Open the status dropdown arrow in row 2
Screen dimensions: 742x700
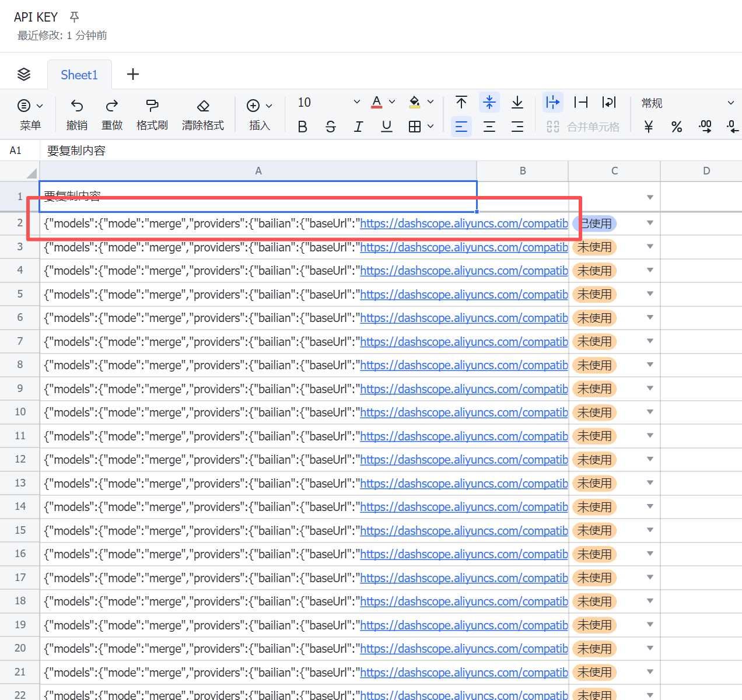[x=650, y=223]
